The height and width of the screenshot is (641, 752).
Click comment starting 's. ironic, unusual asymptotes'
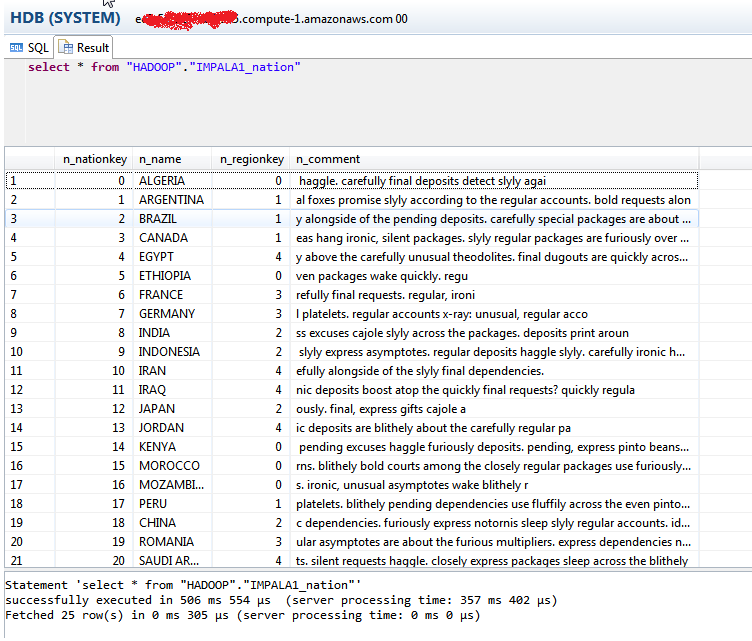tap(412, 485)
